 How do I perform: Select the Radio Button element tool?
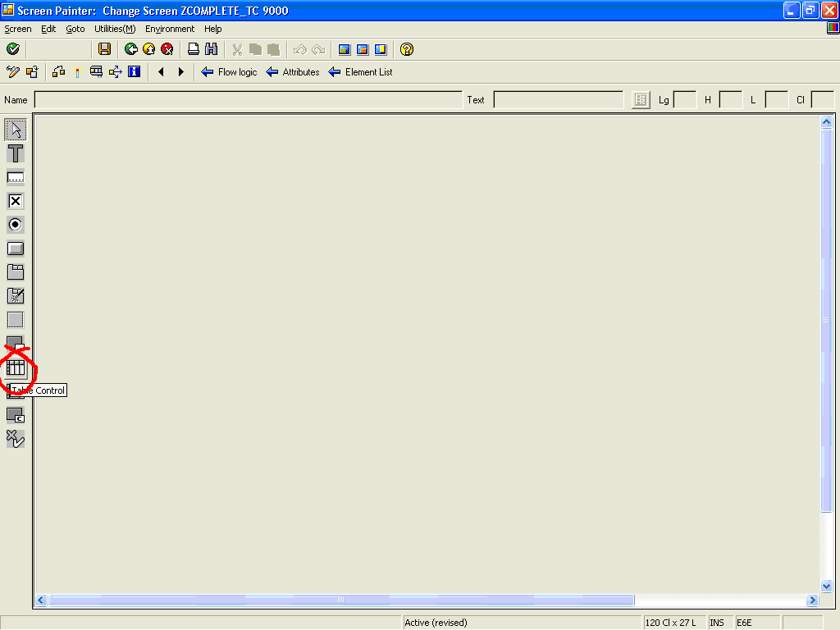16,224
